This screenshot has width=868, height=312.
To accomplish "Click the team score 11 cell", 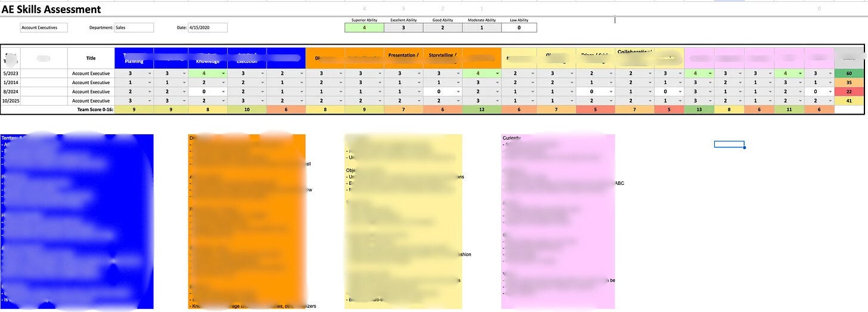I will coord(789,110).
